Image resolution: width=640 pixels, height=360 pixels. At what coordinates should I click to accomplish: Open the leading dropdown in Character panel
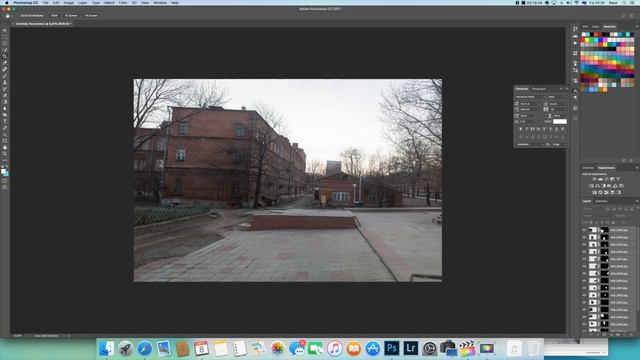[x=559, y=104]
